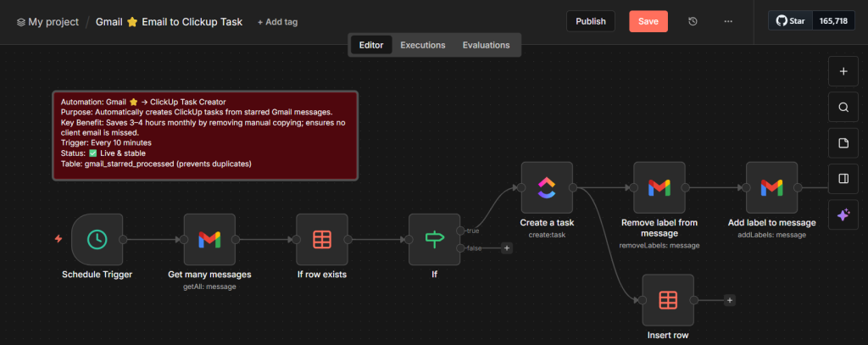
Task: Select the red automation sticky note
Action: coord(205,136)
